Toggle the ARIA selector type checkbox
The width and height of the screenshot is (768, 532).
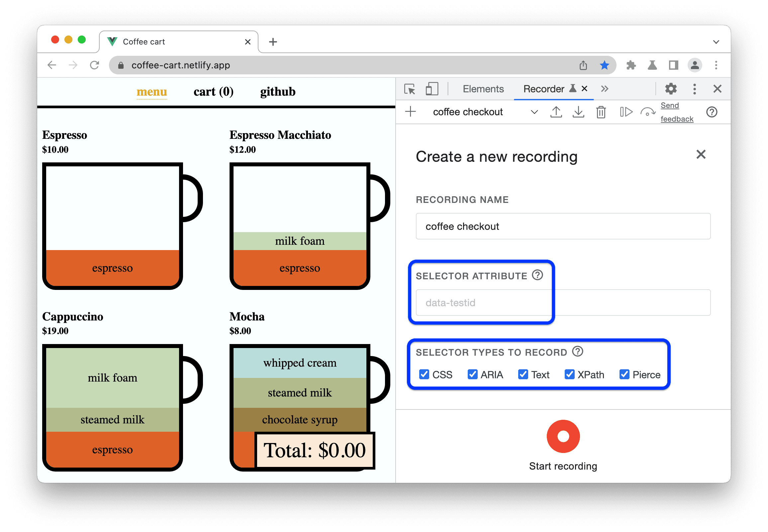tap(472, 375)
